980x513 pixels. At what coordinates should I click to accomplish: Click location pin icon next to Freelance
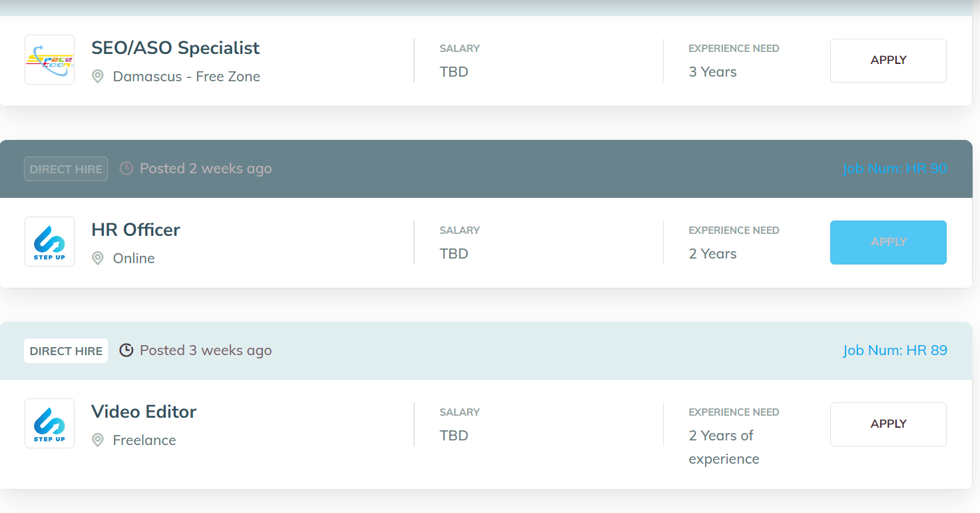pyautogui.click(x=98, y=440)
